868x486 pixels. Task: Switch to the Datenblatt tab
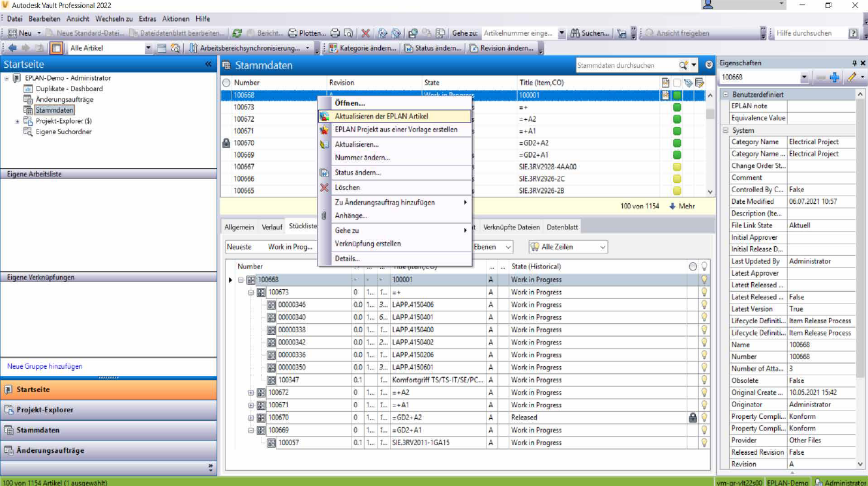point(562,227)
